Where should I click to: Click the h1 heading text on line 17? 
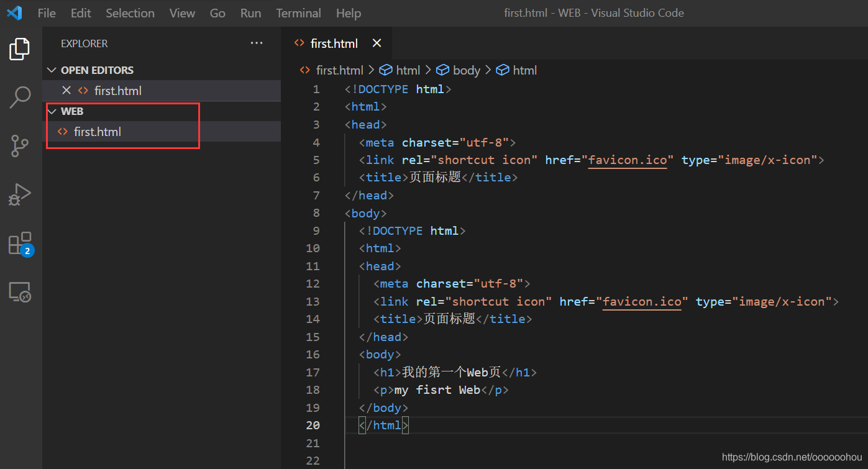(451, 373)
